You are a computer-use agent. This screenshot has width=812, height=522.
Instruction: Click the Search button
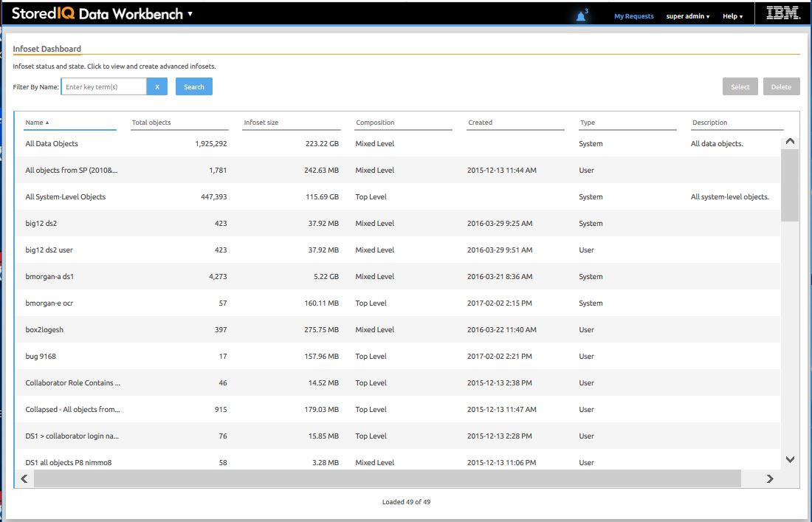point(193,86)
